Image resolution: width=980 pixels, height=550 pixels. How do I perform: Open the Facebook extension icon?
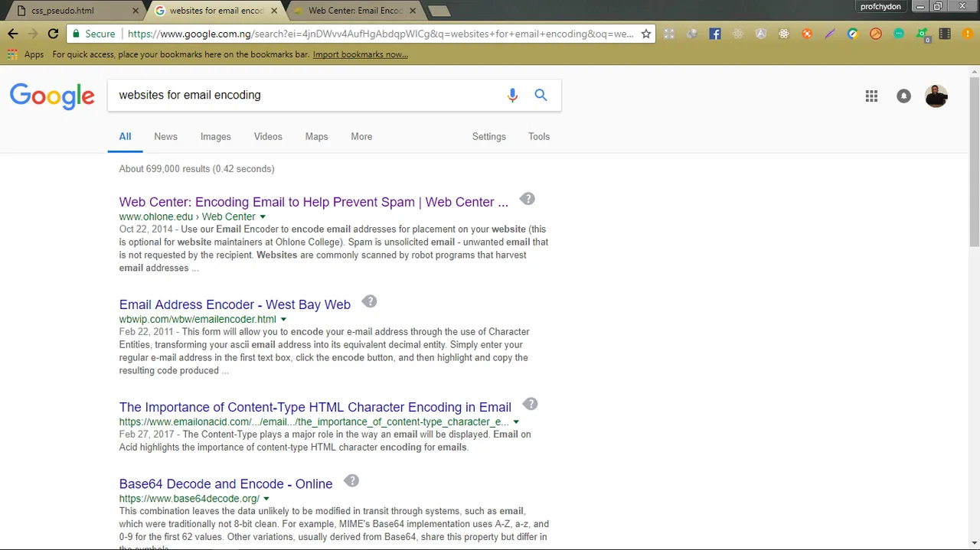click(715, 34)
